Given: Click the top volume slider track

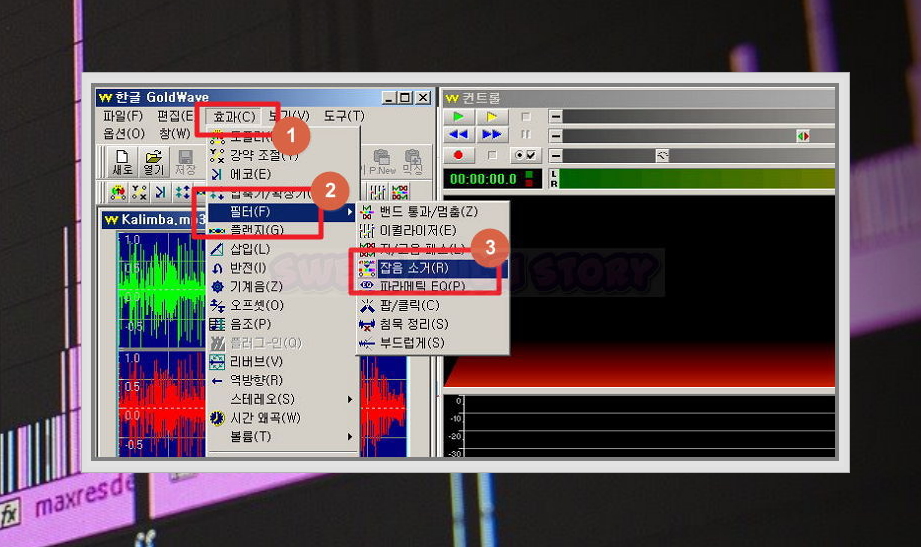Looking at the screenshot, I should (699, 116).
